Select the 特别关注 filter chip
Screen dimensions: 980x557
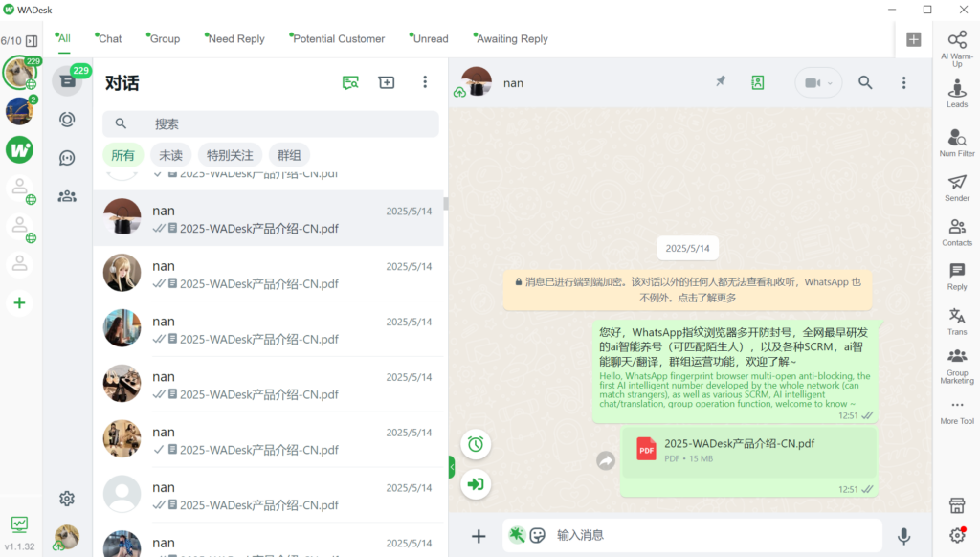230,155
